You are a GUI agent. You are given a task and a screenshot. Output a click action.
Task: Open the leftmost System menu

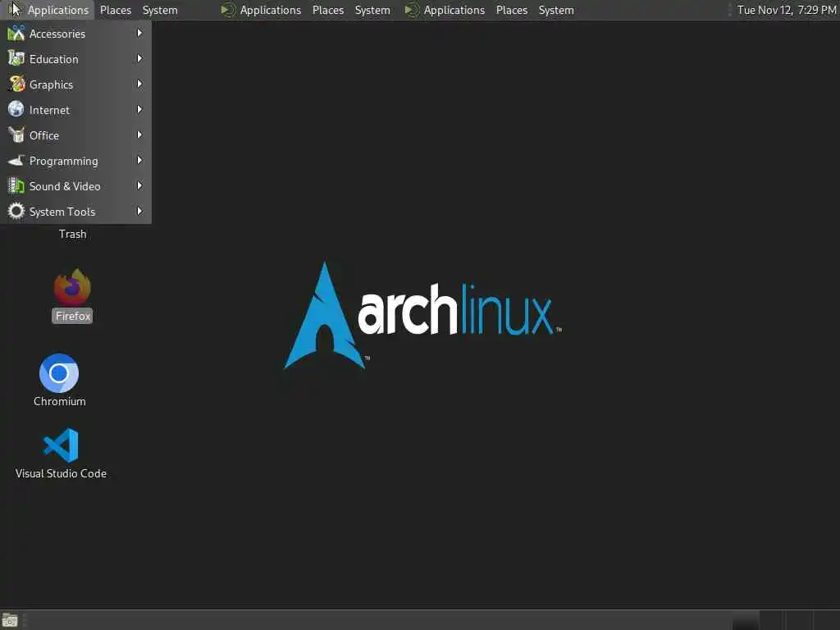[x=160, y=10]
